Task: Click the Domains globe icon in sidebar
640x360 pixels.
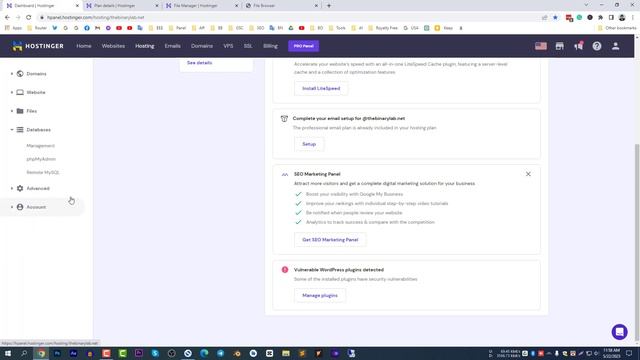Action: [x=20, y=74]
